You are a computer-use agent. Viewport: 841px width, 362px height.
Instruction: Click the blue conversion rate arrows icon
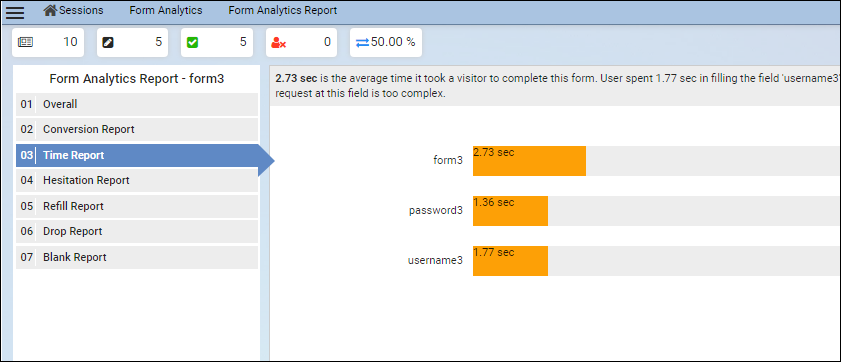[363, 42]
